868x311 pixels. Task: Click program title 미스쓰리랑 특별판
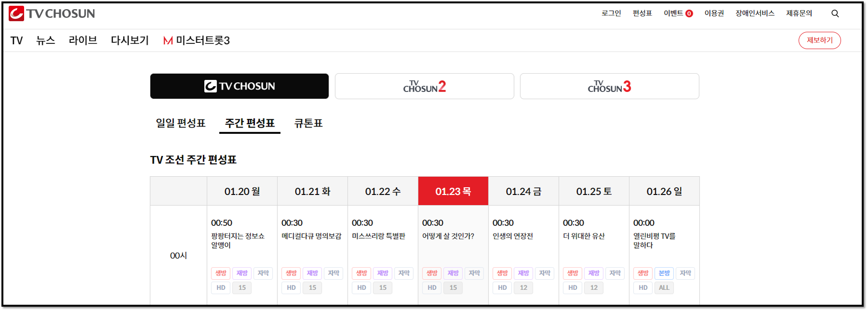point(378,236)
